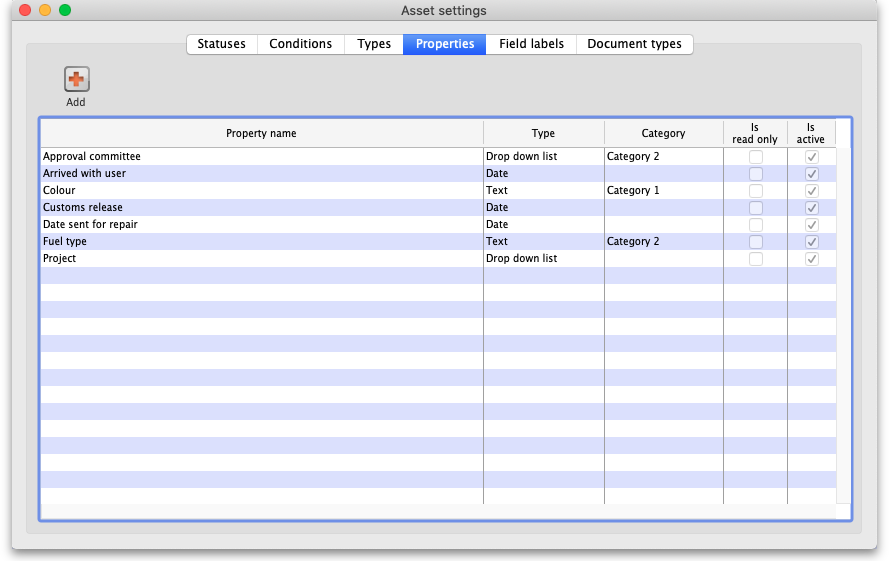
Task: Toggle read only for Approval committee
Action: point(756,157)
